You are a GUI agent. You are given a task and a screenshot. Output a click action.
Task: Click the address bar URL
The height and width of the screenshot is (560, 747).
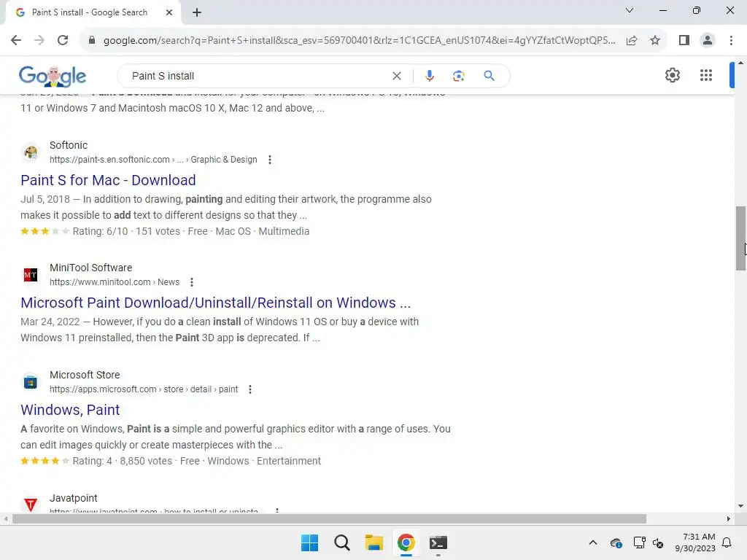coord(359,40)
